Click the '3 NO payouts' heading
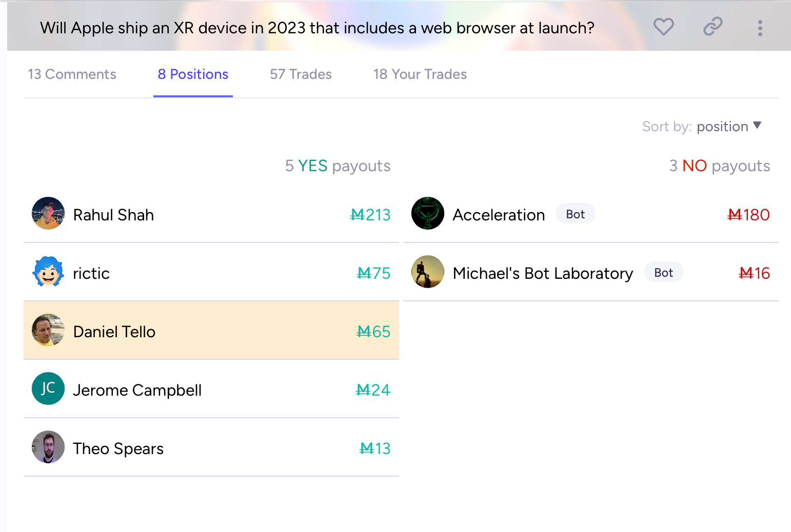Viewport: 791px width, 532px height. (x=720, y=166)
